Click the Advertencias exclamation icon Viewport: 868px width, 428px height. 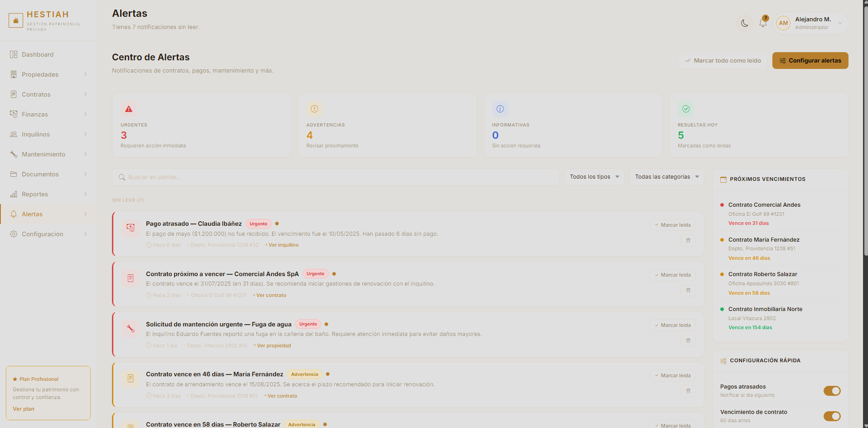point(315,109)
